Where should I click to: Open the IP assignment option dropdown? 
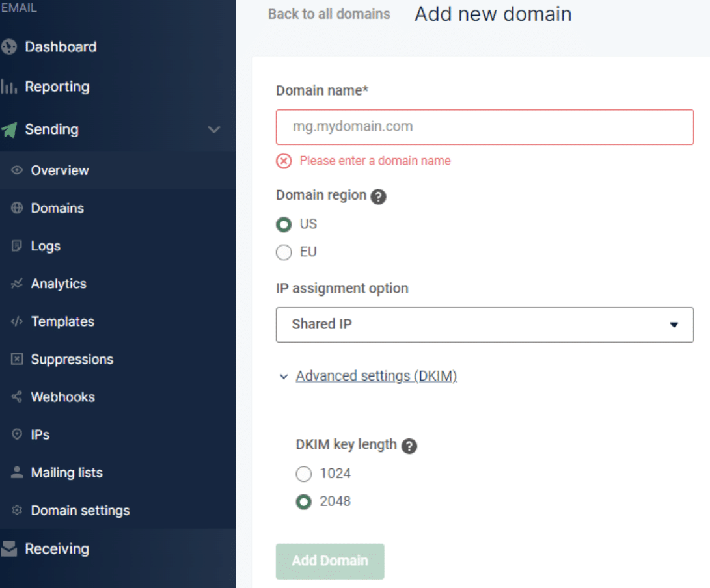click(484, 324)
